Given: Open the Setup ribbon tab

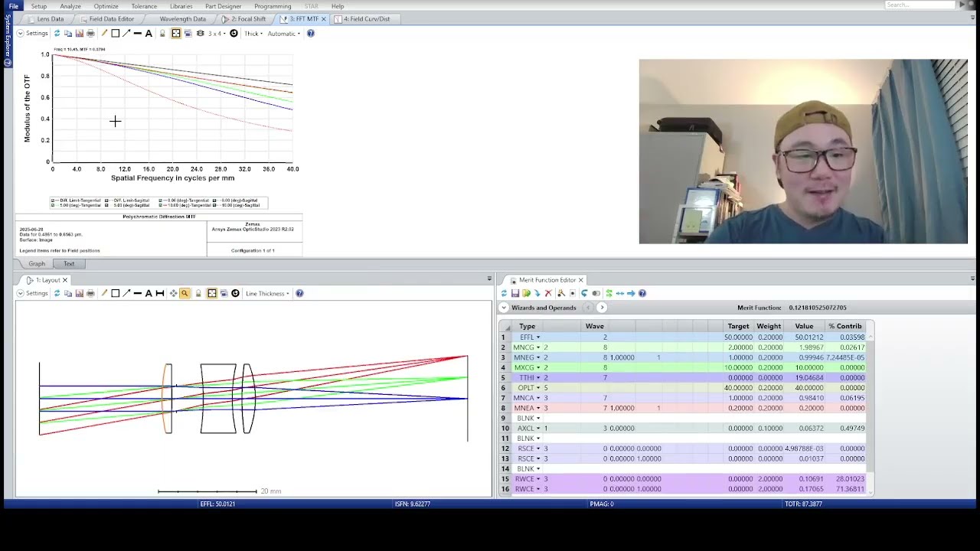Looking at the screenshot, I should pos(38,6).
